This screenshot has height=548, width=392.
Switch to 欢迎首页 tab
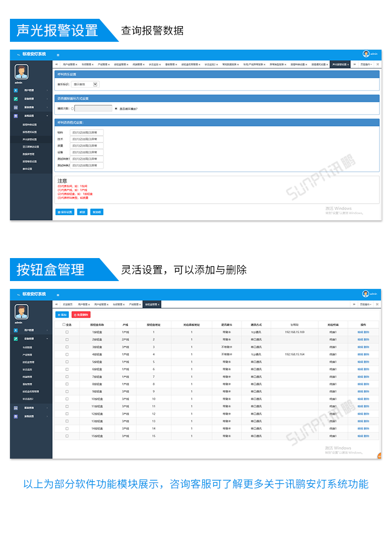click(67, 305)
